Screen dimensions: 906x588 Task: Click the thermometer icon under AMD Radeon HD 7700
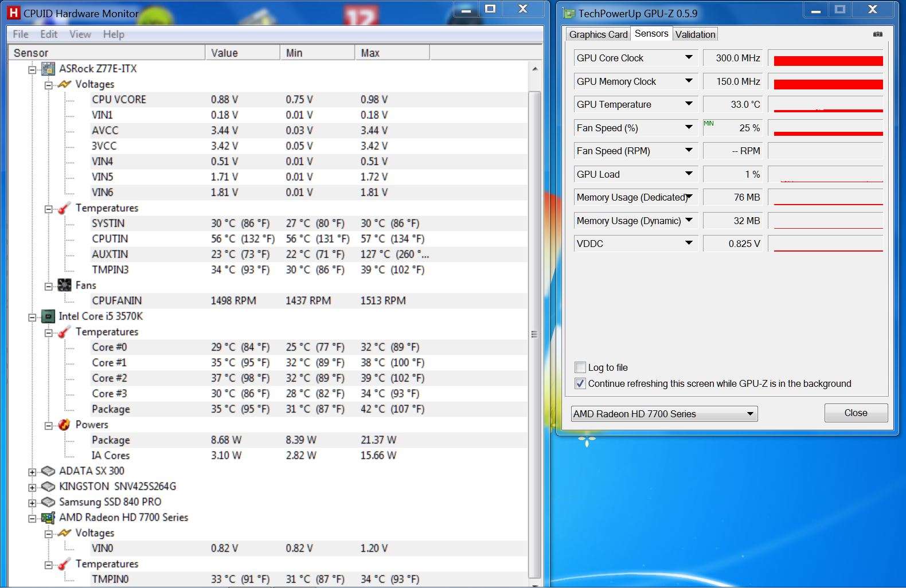65,564
